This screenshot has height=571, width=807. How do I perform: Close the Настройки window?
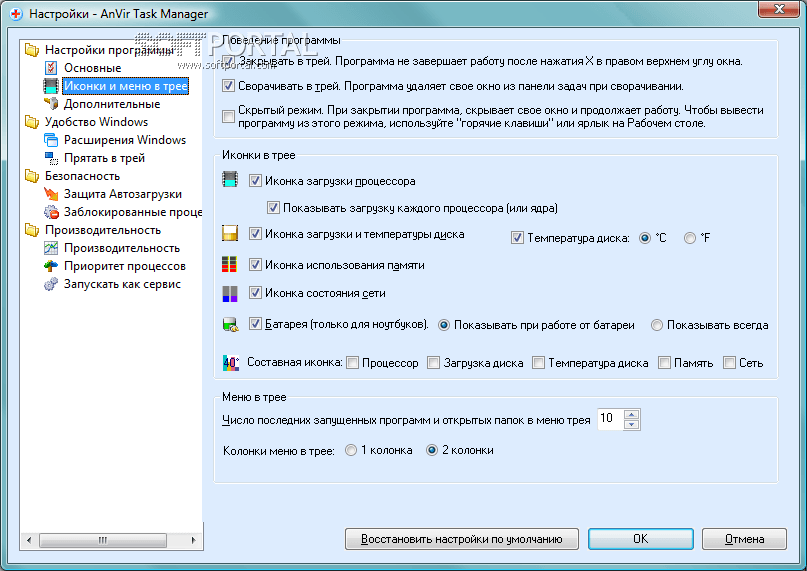pos(779,9)
